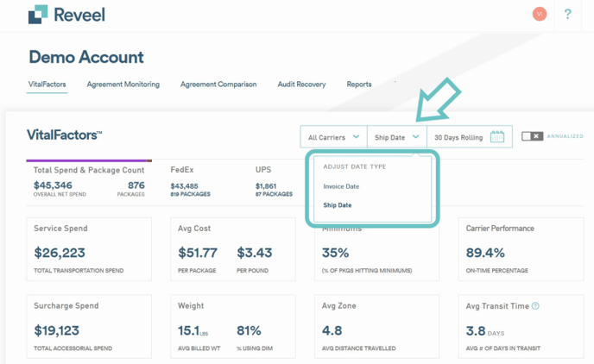
Task: Open the Carrier Performance card
Action: click(x=521, y=249)
